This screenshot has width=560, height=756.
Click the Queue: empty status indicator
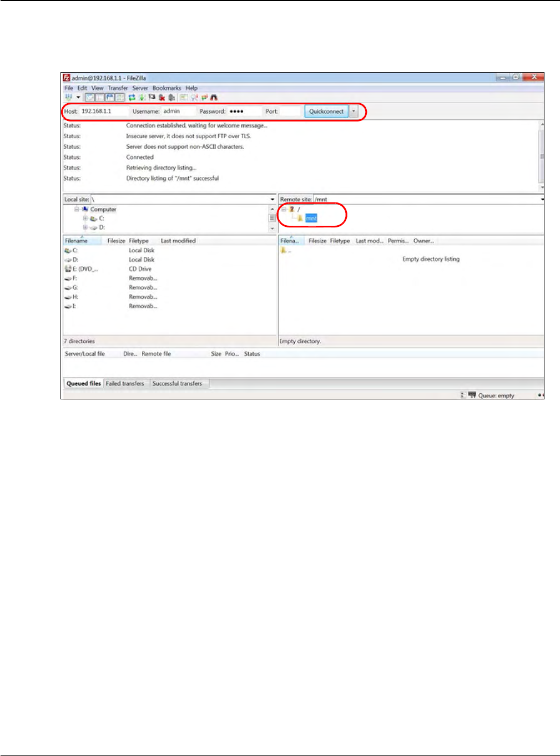point(496,395)
